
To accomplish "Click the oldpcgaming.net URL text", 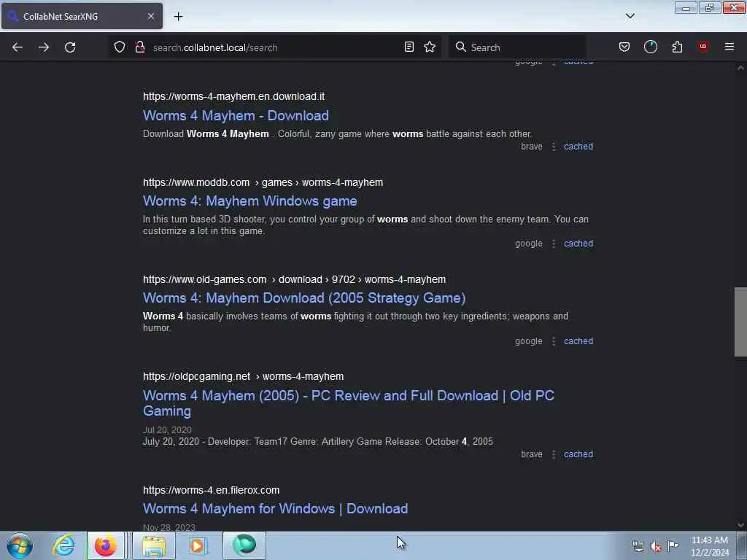I will coord(196,376).
